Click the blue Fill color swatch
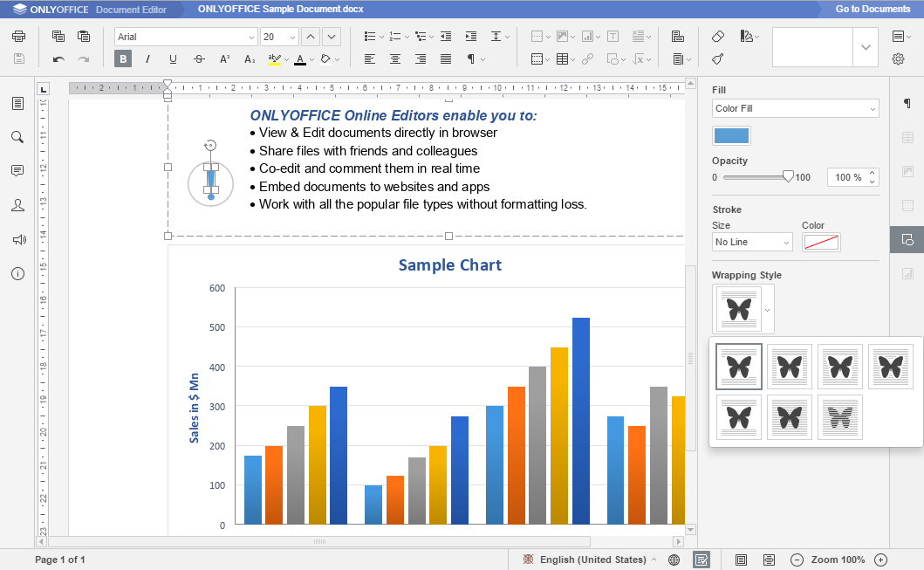The width and height of the screenshot is (924, 570). (x=731, y=135)
